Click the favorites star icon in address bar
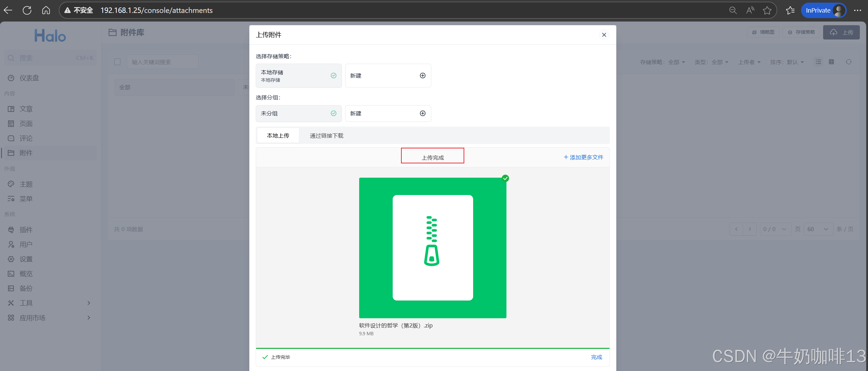Screen dimensions: 868x371 click(767, 10)
